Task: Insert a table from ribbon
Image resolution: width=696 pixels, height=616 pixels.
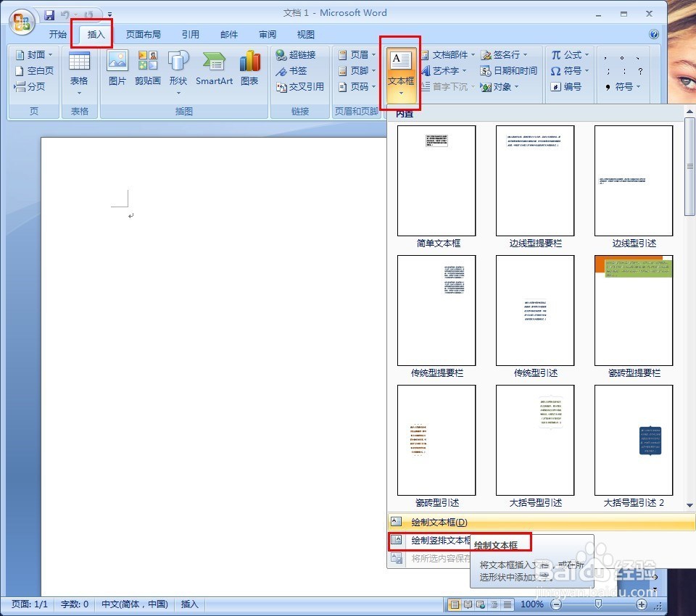Action: pyautogui.click(x=79, y=73)
